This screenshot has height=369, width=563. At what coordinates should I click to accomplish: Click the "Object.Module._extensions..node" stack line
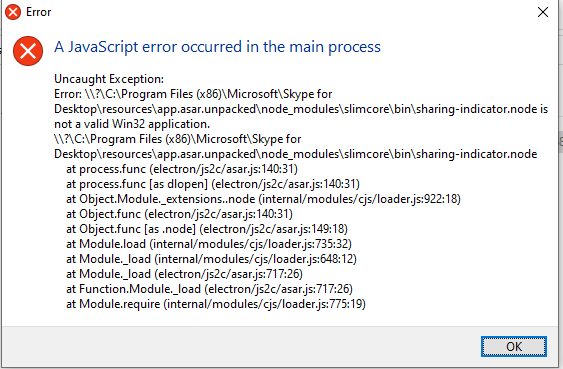(x=263, y=199)
